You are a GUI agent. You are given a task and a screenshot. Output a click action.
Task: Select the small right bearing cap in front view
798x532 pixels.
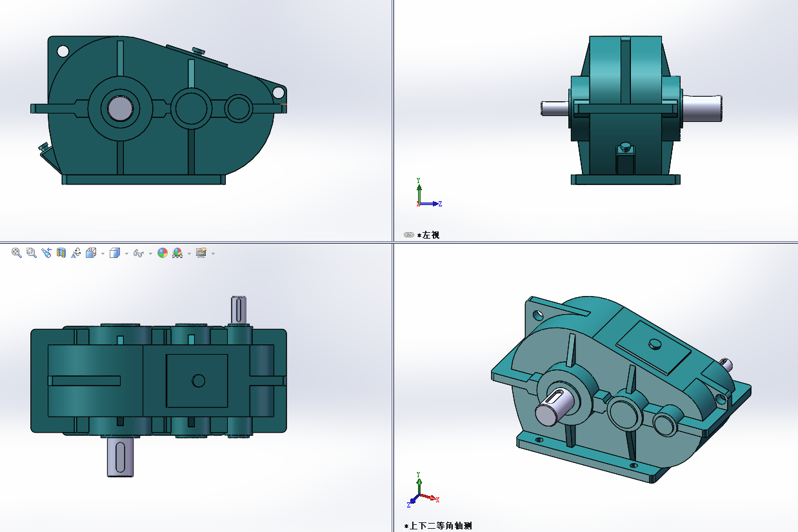pos(239,108)
